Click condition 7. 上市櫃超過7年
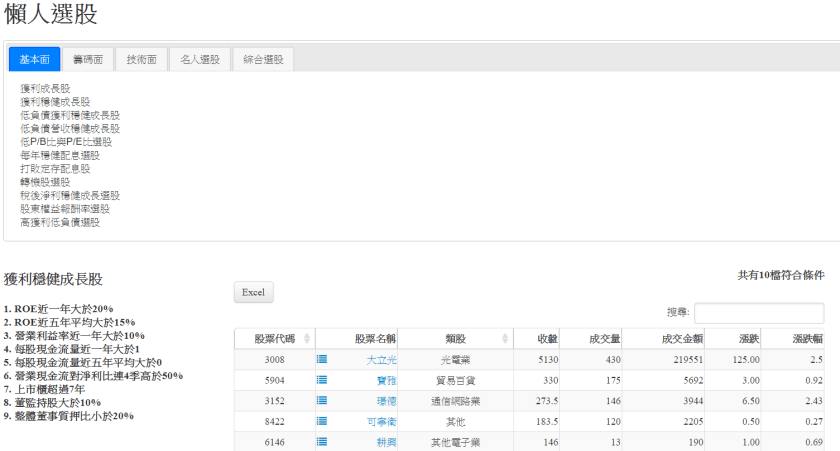 click(x=44, y=389)
